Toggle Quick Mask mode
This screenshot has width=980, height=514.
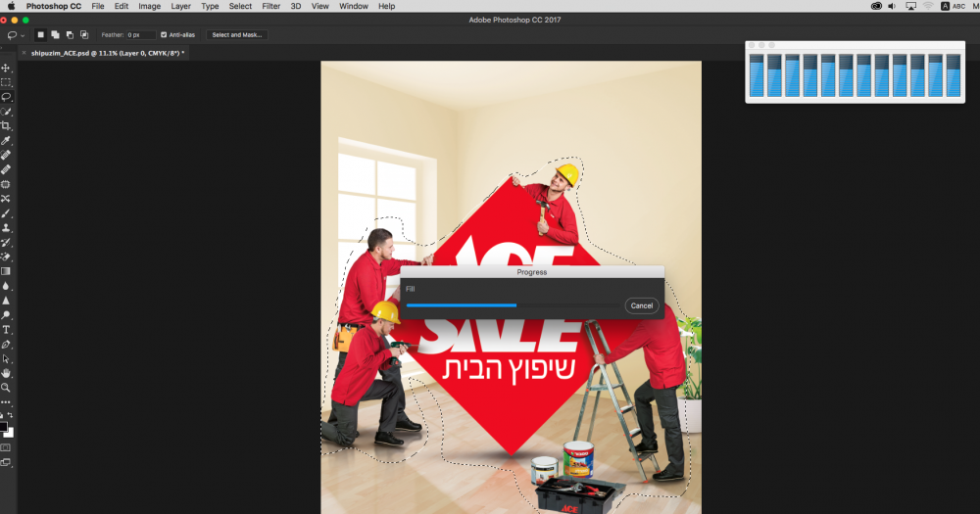point(6,447)
